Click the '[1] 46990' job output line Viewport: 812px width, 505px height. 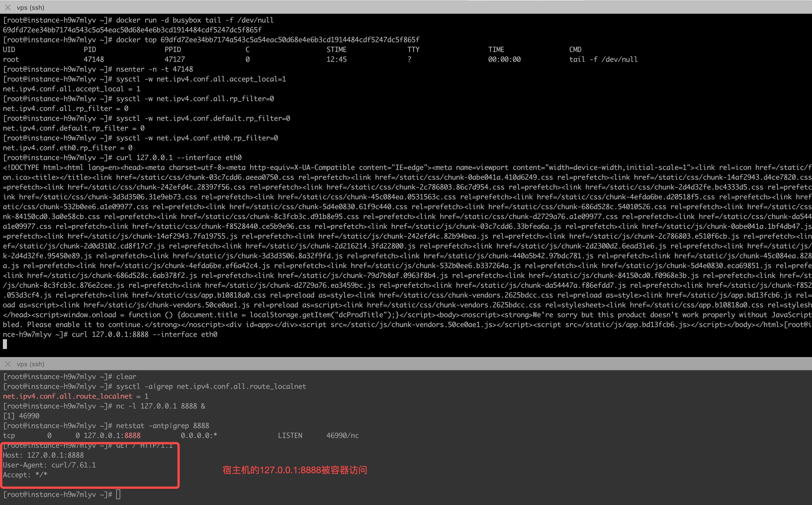click(x=21, y=416)
